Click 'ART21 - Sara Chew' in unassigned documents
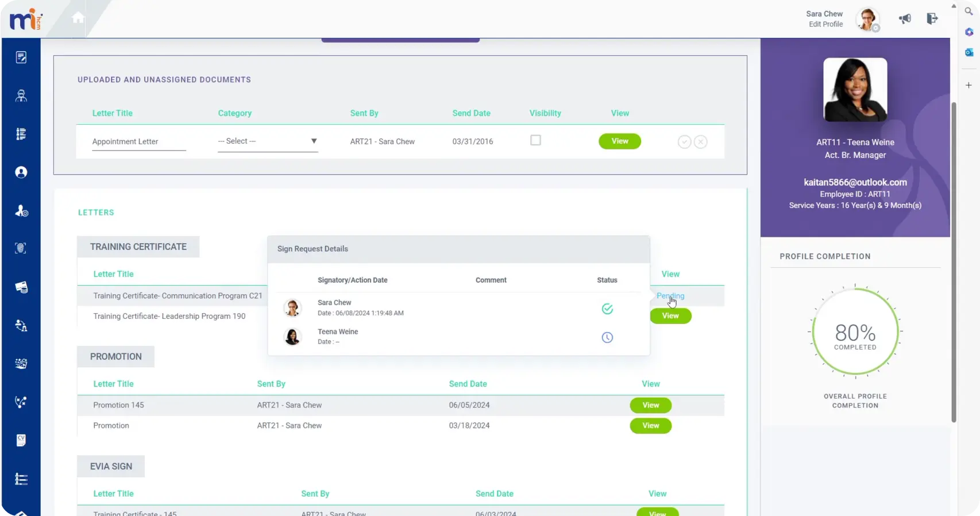Viewport: 980px width, 516px height. point(382,141)
